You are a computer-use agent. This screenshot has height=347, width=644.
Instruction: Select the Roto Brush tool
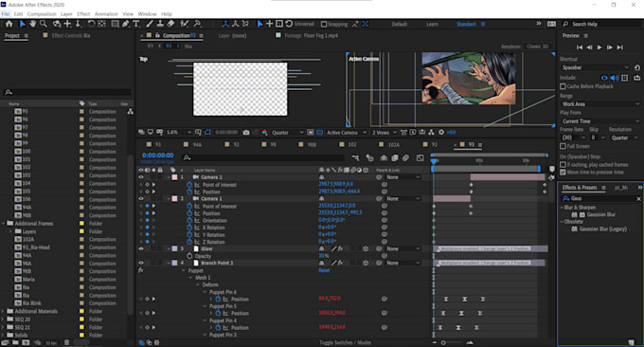[185, 24]
